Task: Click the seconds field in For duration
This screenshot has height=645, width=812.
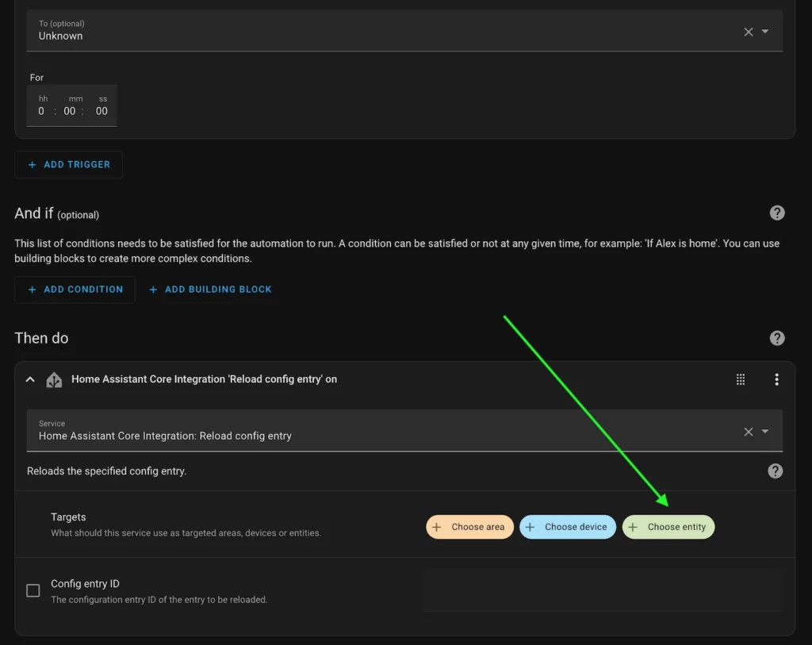Action: point(101,111)
